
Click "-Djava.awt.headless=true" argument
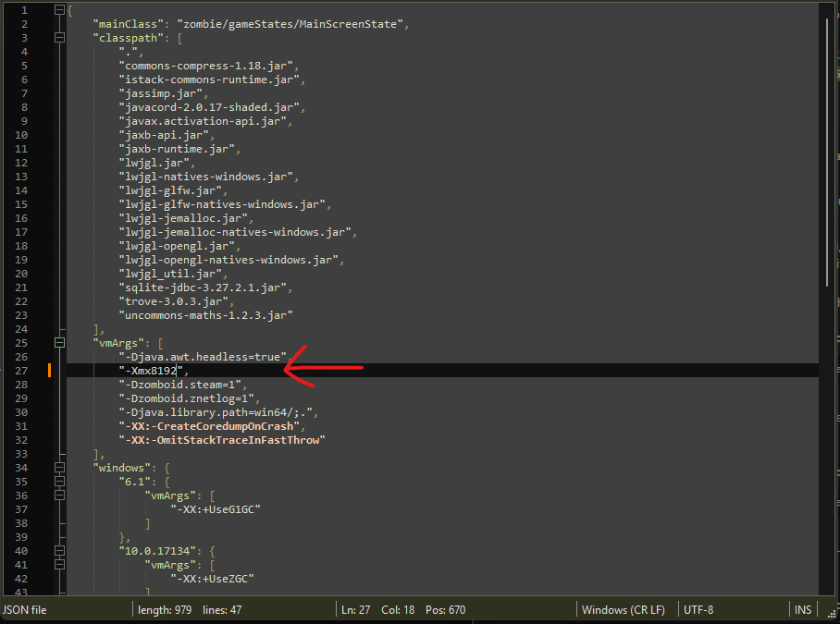coord(203,357)
